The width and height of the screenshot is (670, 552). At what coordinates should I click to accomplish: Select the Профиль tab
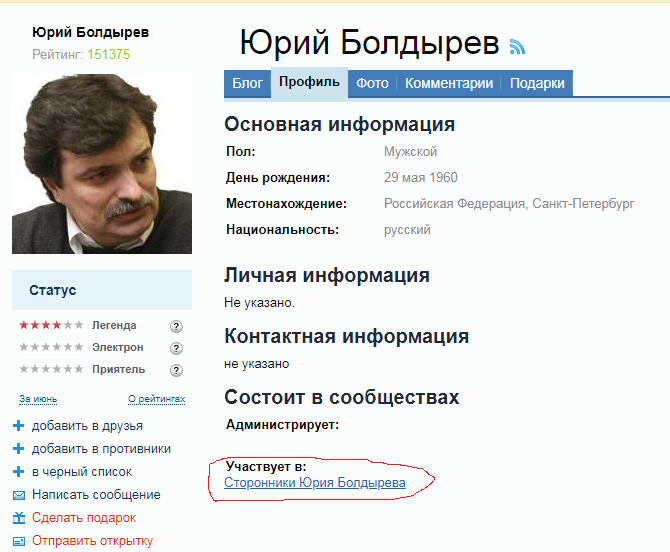309,82
